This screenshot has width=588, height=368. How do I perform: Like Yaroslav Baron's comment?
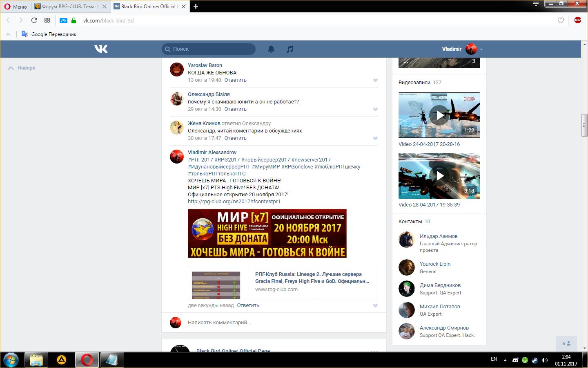point(375,80)
